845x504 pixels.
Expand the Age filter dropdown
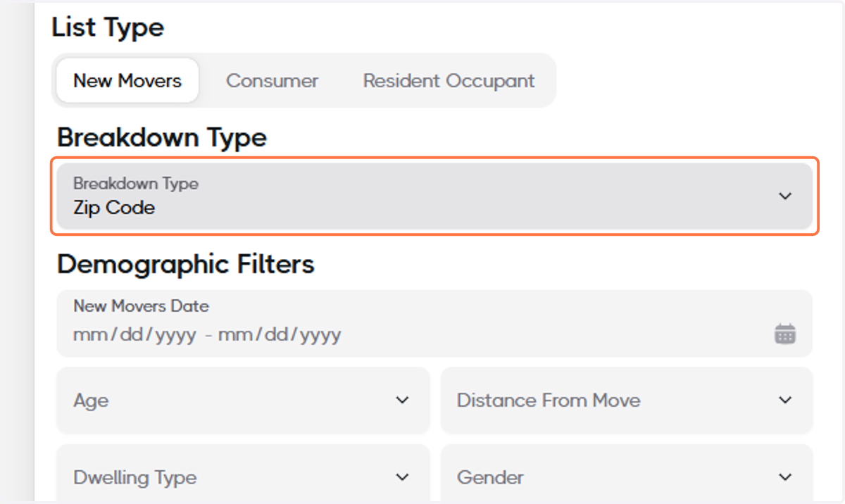[x=243, y=401]
